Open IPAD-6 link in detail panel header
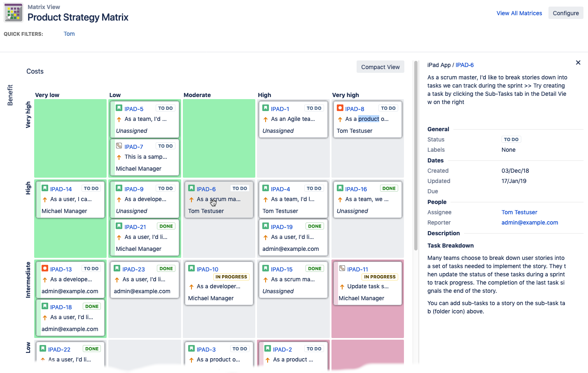588x373 pixels. click(x=464, y=65)
